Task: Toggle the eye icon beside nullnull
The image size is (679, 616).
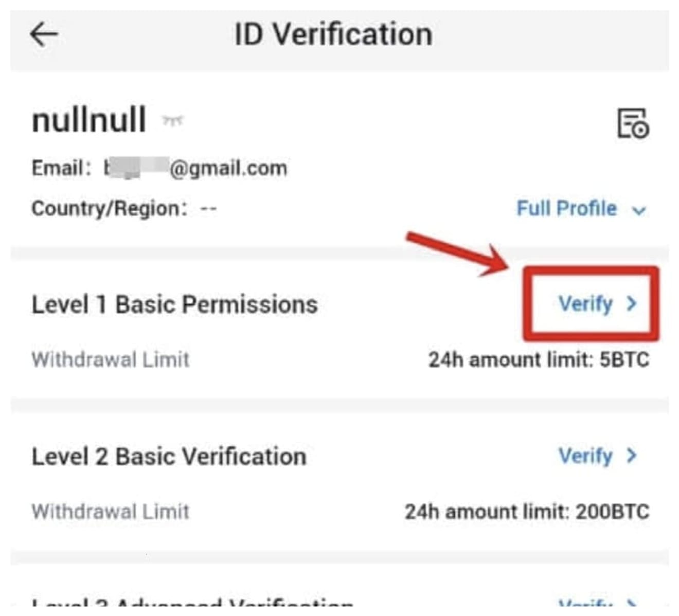Action: 173,121
